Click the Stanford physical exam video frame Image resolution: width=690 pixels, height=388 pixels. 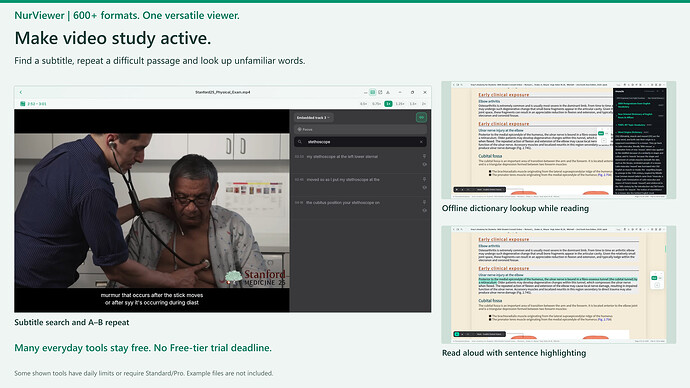tap(152, 210)
